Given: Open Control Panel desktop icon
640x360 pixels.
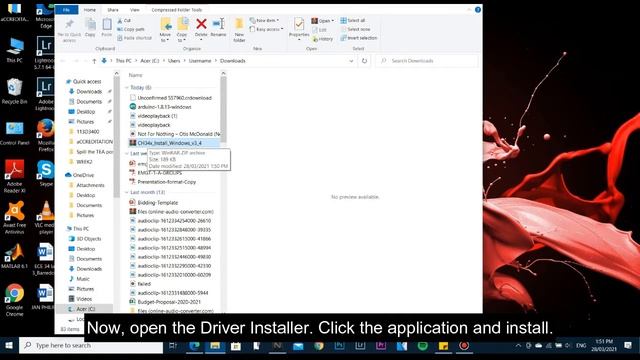Looking at the screenshot, I should [15, 133].
